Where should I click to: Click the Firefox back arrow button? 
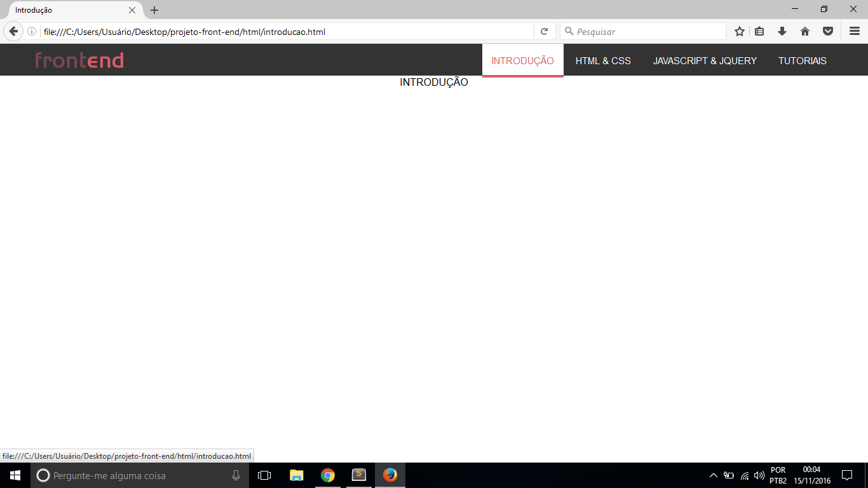pyautogui.click(x=13, y=31)
